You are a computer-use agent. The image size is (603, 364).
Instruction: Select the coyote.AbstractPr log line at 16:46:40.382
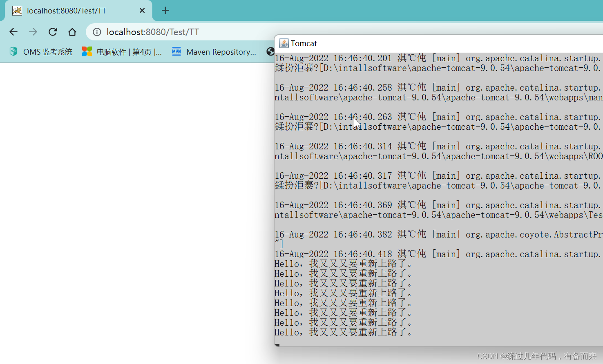tap(438, 235)
